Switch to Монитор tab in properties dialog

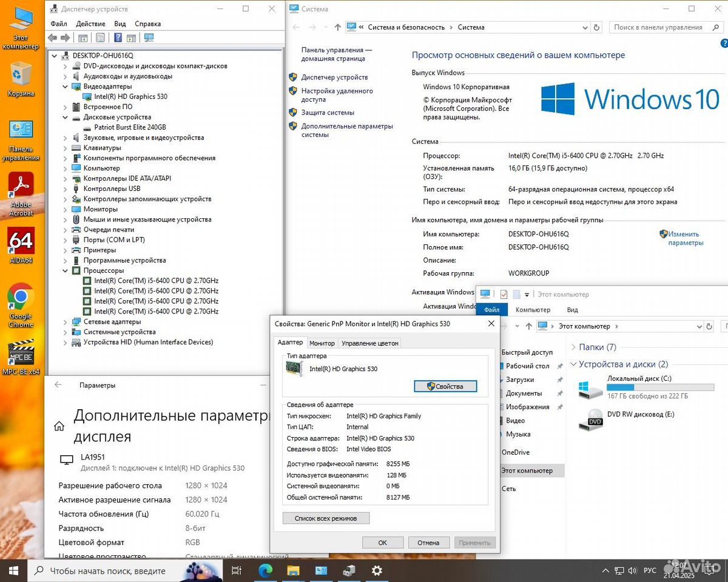pos(322,343)
